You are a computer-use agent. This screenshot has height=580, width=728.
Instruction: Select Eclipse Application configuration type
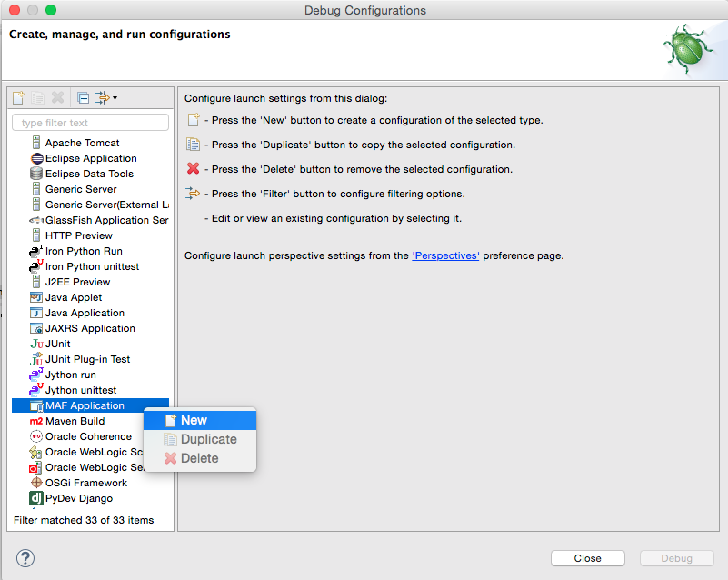(91, 158)
